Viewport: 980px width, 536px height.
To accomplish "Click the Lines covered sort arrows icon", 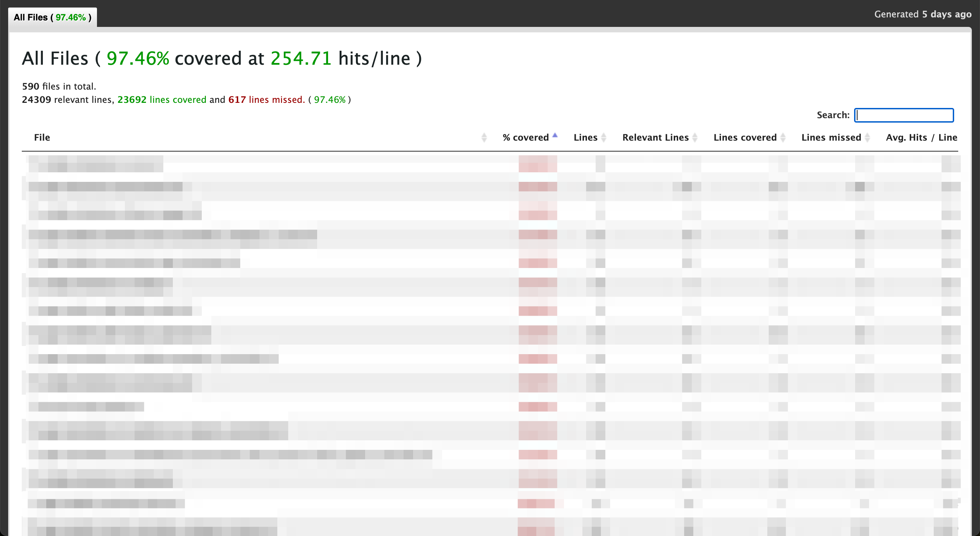I will (783, 138).
